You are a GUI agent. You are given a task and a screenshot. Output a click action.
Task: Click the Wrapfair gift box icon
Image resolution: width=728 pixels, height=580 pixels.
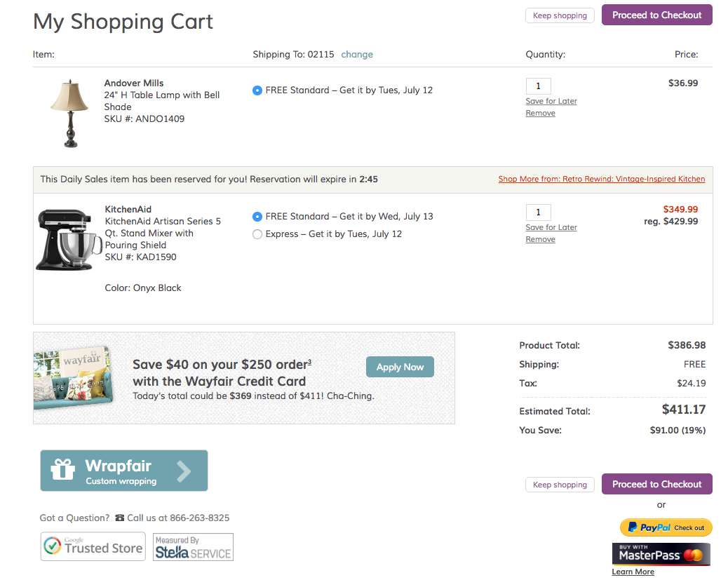63,470
